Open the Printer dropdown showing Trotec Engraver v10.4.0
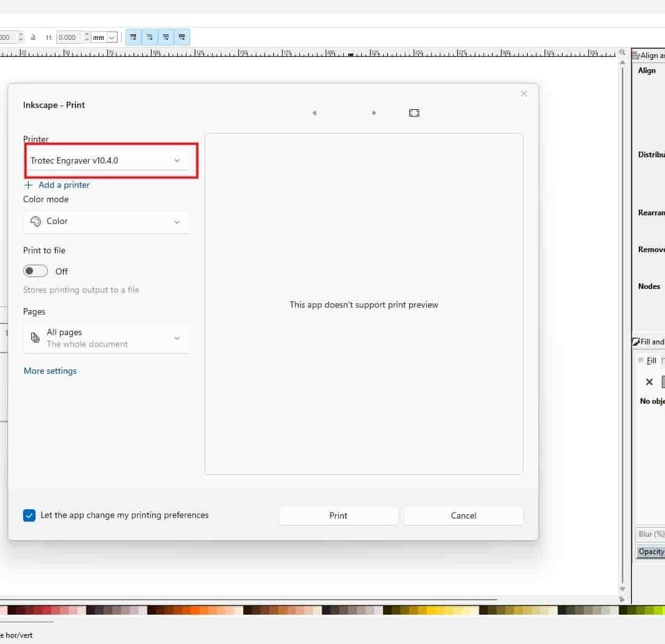This screenshot has height=644, width=665. (107, 160)
